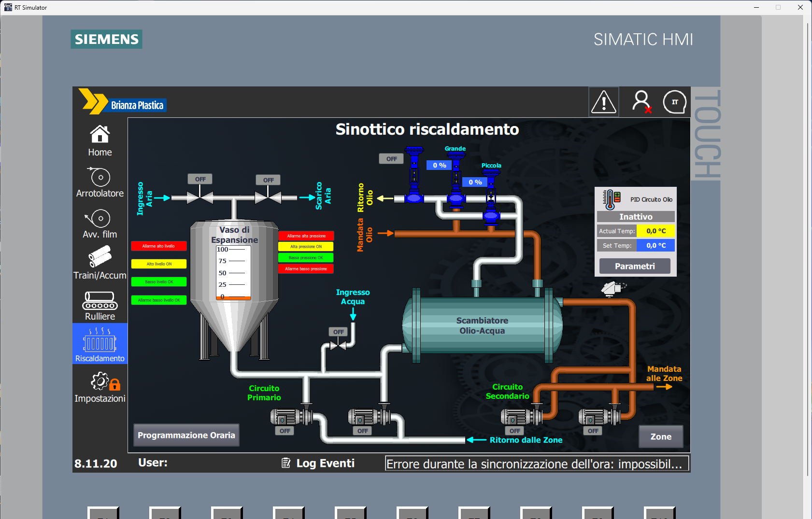Click the 8.11.20 date display

tap(96, 463)
